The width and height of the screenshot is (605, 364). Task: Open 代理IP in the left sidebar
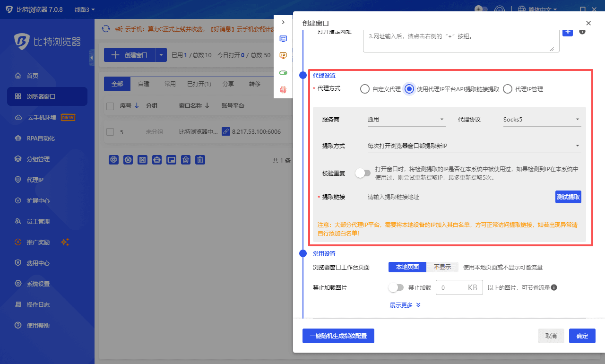coord(35,180)
